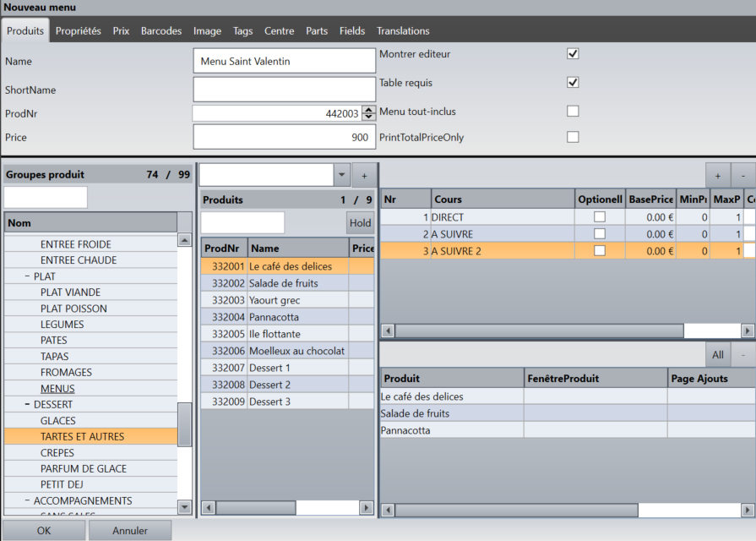
Task: Click the plus button beside the product combo box
Action: (364, 175)
